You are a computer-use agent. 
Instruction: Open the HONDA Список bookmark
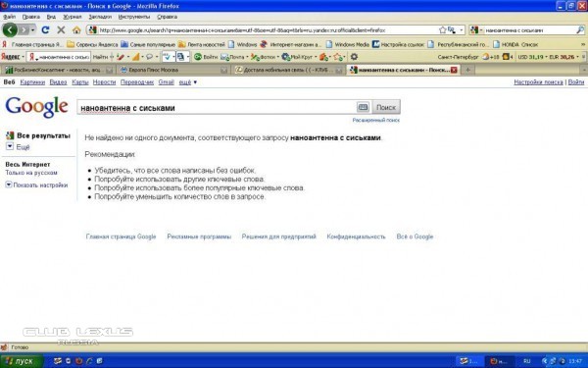[x=515, y=44]
